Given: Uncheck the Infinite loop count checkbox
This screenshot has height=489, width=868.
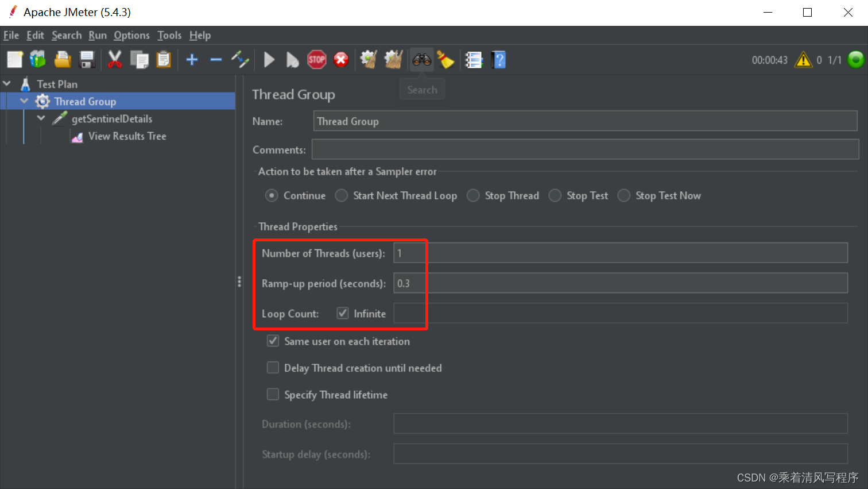Looking at the screenshot, I should coord(343,313).
